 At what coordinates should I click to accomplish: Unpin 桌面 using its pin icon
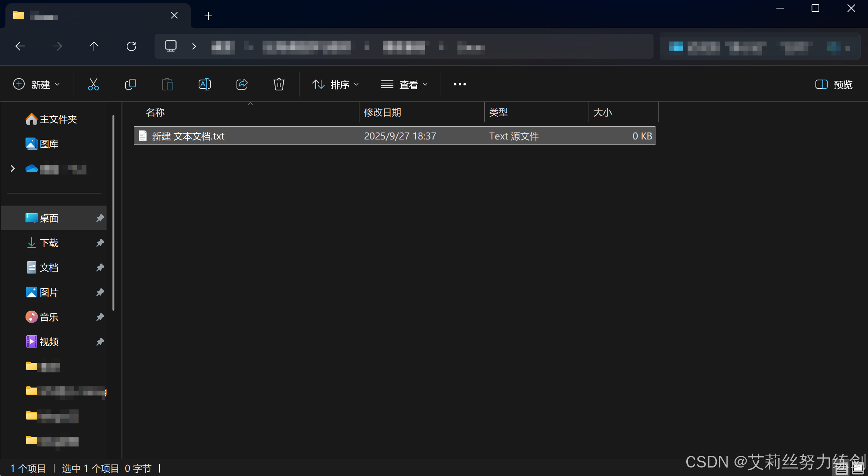(100, 218)
